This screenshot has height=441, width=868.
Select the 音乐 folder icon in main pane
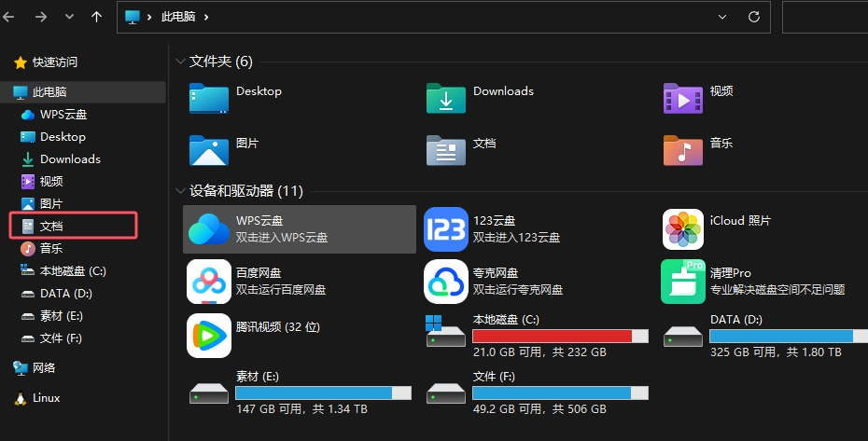pyautogui.click(x=683, y=150)
